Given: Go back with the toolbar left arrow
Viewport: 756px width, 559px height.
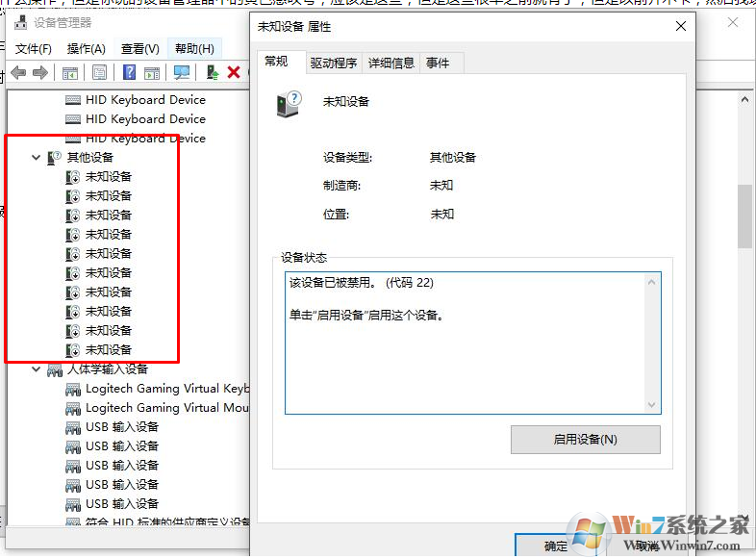Looking at the screenshot, I should pyautogui.click(x=18, y=73).
